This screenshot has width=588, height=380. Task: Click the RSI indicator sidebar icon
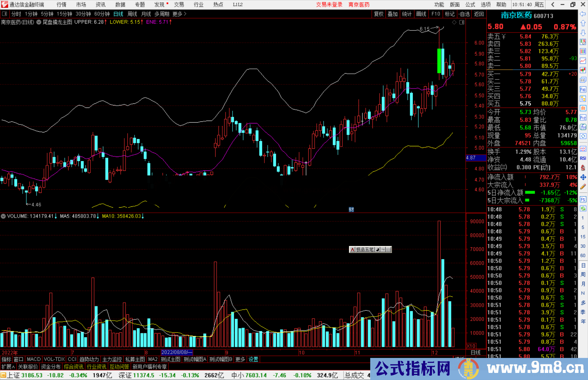click(x=583, y=158)
